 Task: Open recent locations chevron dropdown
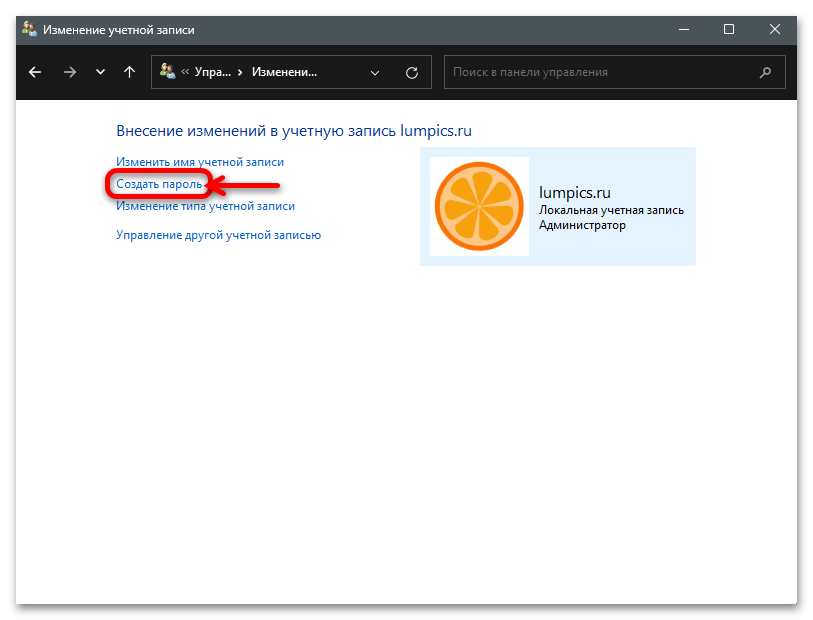(x=100, y=72)
